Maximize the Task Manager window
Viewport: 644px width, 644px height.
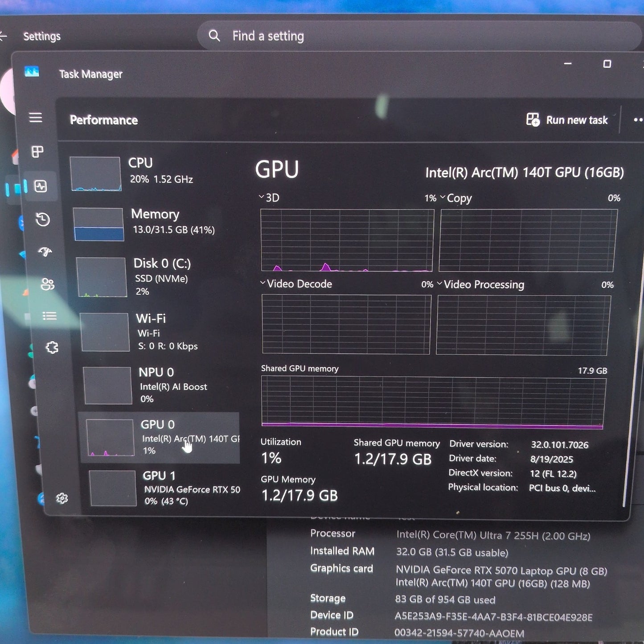tap(607, 64)
